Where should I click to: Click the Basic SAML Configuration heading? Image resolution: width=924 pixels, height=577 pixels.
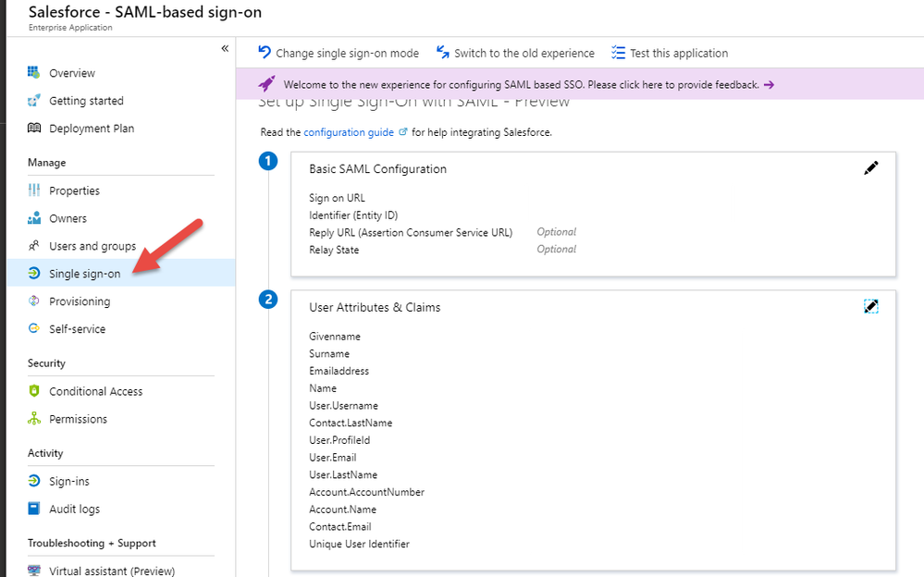377,169
